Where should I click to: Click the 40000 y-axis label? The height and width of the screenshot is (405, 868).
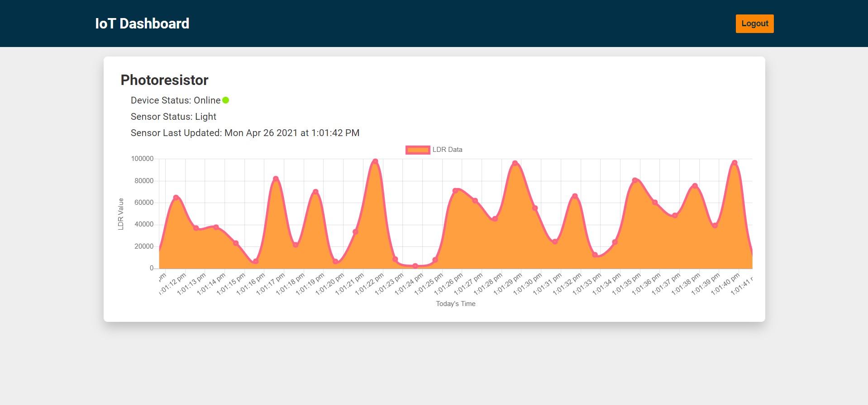click(x=144, y=224)
